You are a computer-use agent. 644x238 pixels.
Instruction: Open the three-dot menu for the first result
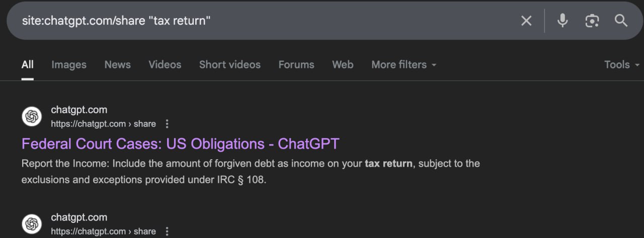[x=168, y=124]
